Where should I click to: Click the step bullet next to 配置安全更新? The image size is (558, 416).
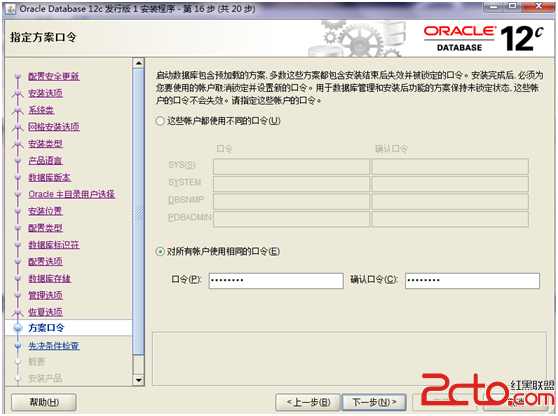(x=17, y=76)
